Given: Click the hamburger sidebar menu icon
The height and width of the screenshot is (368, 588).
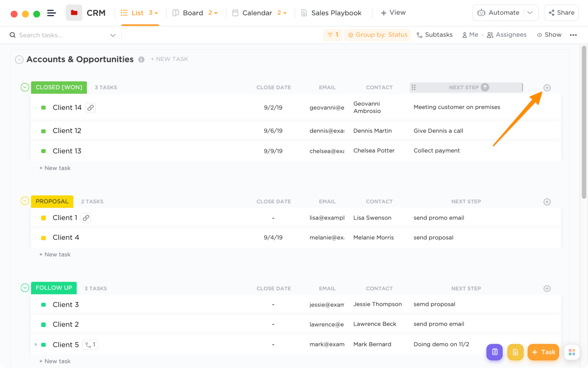Looking at the screenshot, I should point(51,13).
